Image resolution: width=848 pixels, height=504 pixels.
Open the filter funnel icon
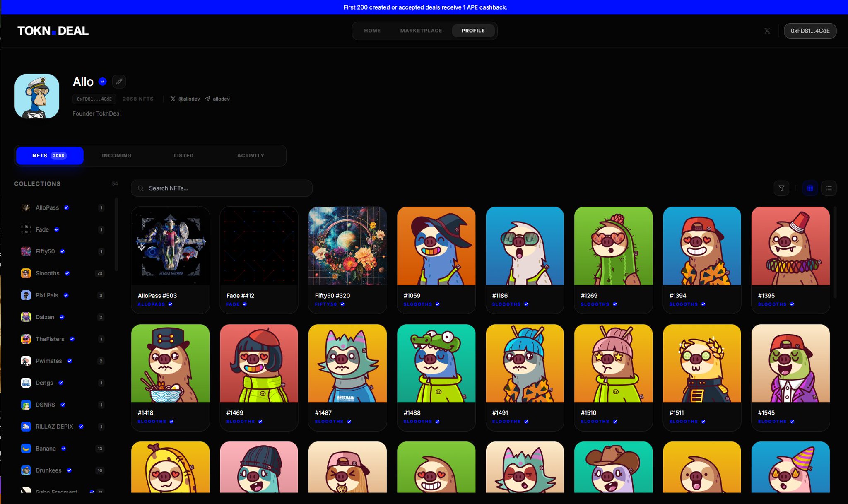click(x=781, y=188)
